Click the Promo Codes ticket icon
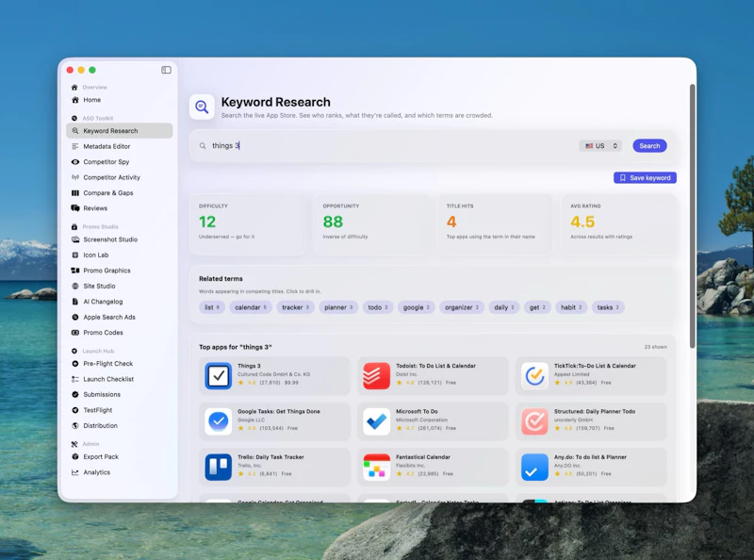Screen dimensions: 754x560 point(75,333)
